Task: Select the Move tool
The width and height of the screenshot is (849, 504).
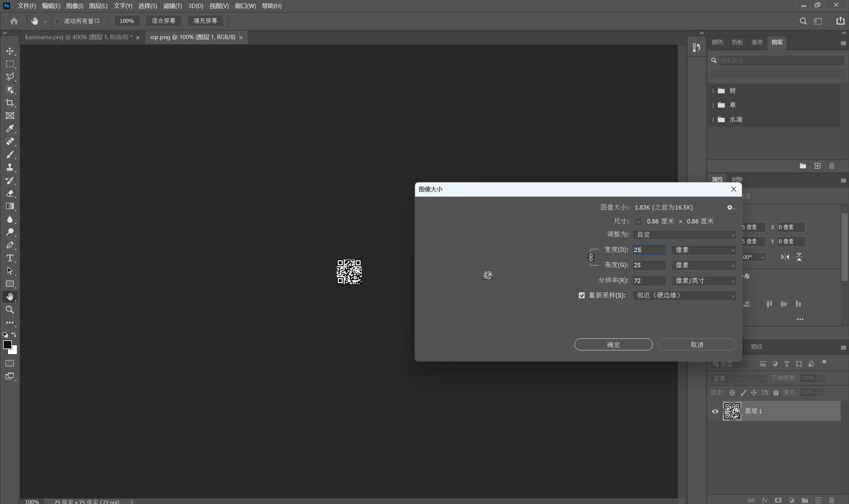Action: (10, 51)
